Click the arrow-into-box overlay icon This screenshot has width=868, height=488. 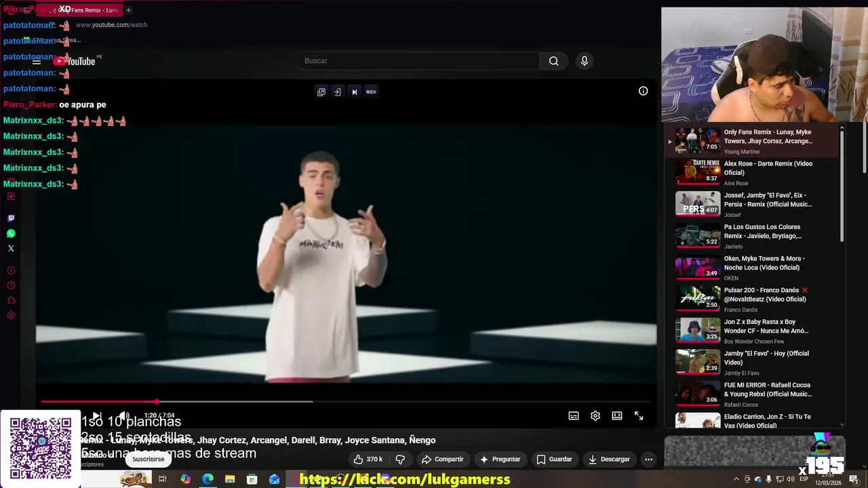click(337, 91)
